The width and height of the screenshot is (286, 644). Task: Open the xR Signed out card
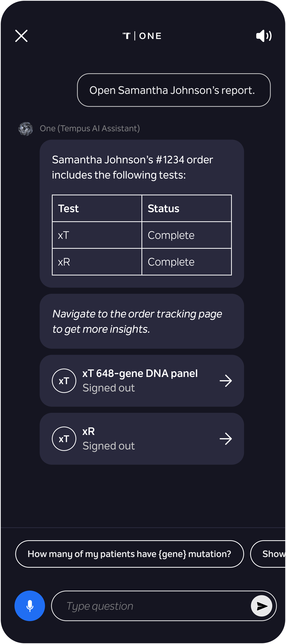click(x=142, y=439)
